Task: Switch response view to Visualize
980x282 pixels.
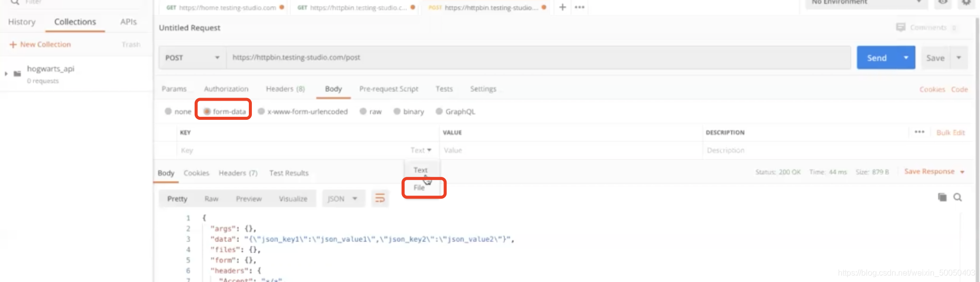Action: tap(293, 199)
